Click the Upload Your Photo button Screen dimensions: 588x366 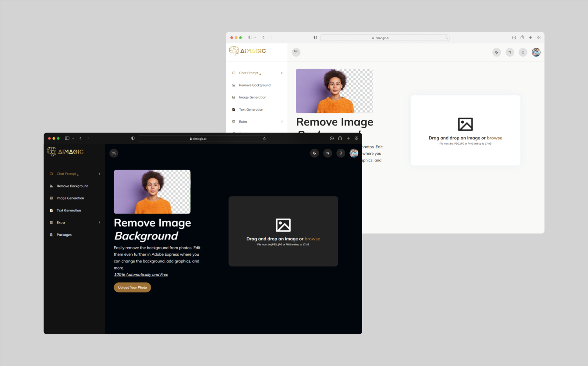tap(132, 287)
